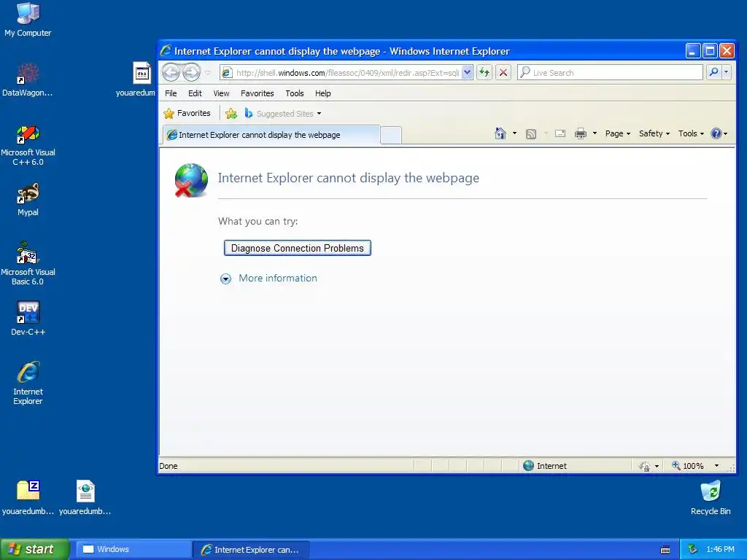The image size is (747, 560).
Task: Click the Home icon in command bar
Action: 500,133
